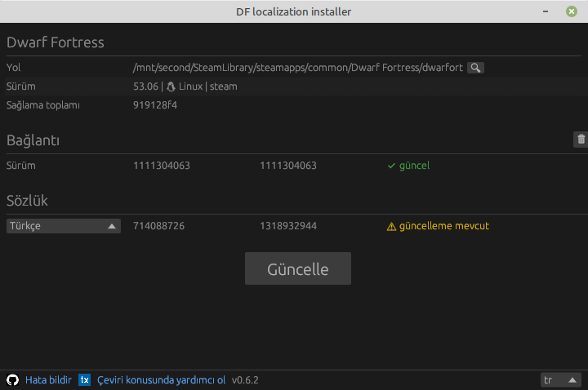Click the Linux penguin icon
The width and height of the screenshot is (588, 390).
coord(171,86)
